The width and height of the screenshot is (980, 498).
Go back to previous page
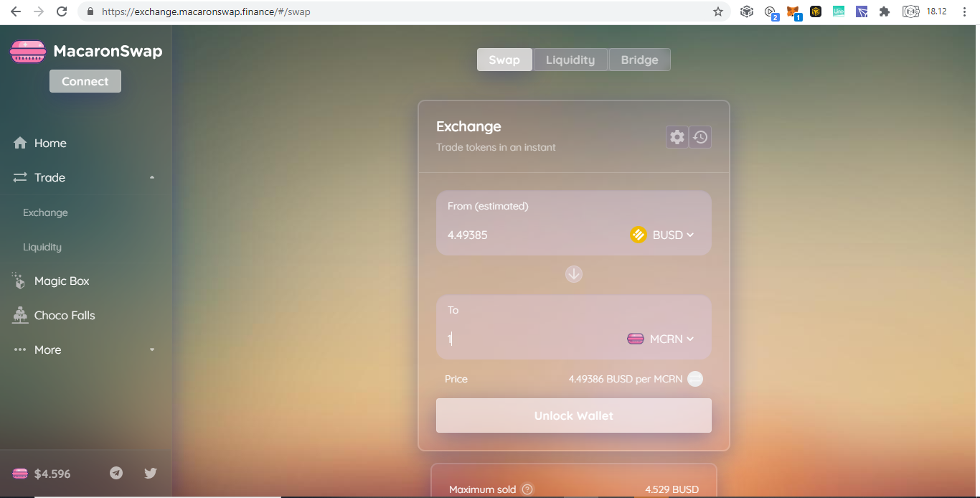point(16,11)
